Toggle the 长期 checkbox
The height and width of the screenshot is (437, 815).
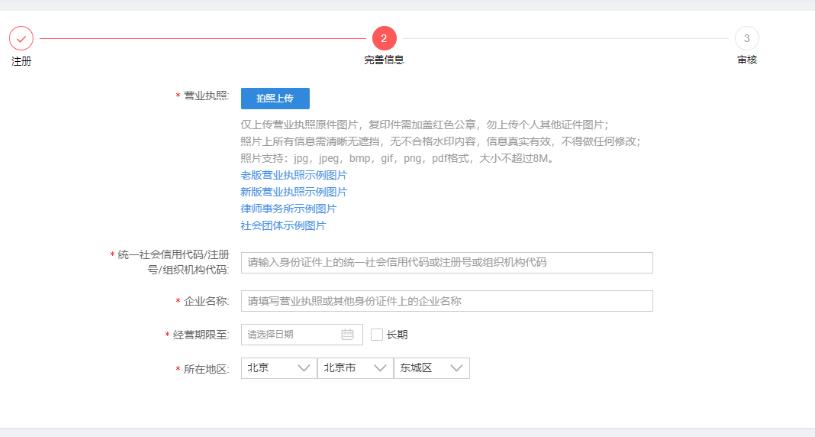pyautogui.click(x=377, y=335)
